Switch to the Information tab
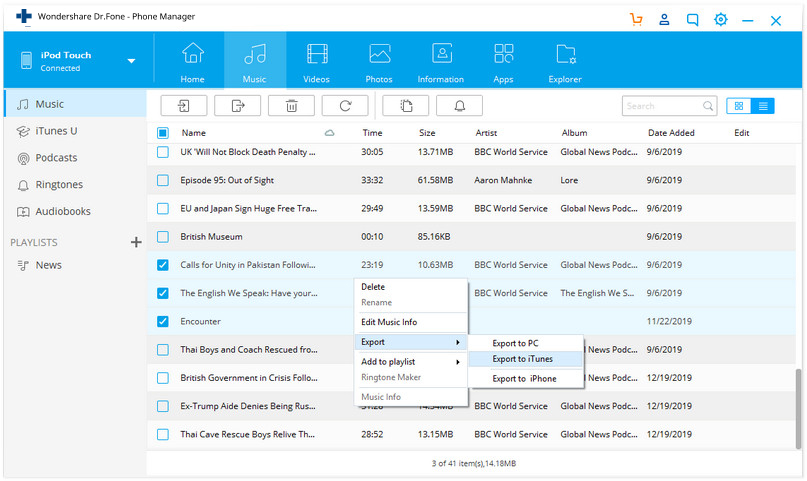 pyautogui.click(x=441, y=62)
